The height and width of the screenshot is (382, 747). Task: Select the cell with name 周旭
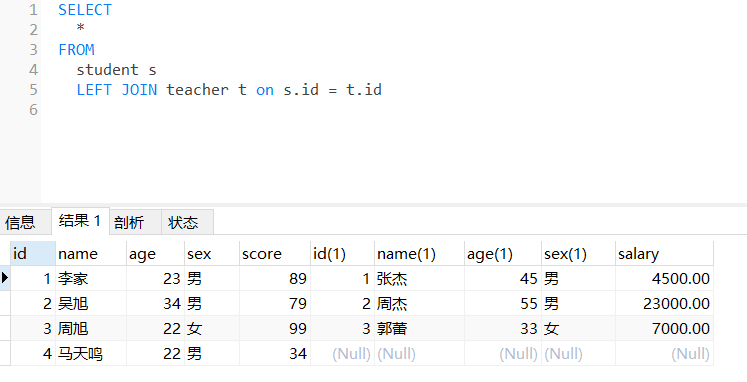point(91,328)
